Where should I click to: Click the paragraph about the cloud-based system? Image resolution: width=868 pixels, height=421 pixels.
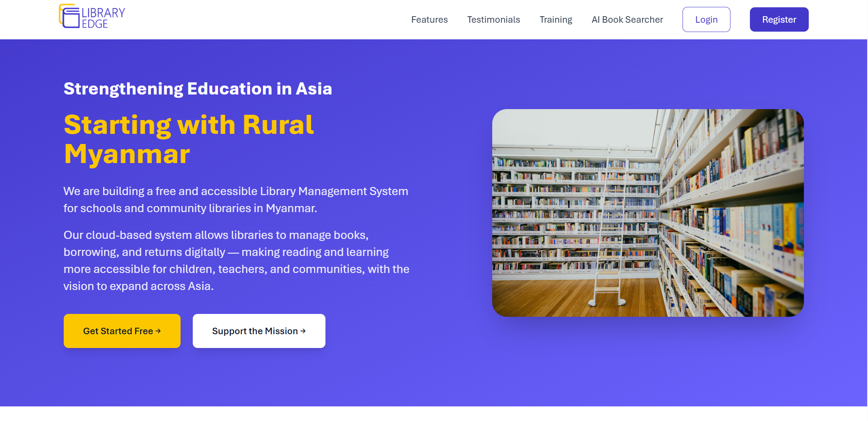237,260
